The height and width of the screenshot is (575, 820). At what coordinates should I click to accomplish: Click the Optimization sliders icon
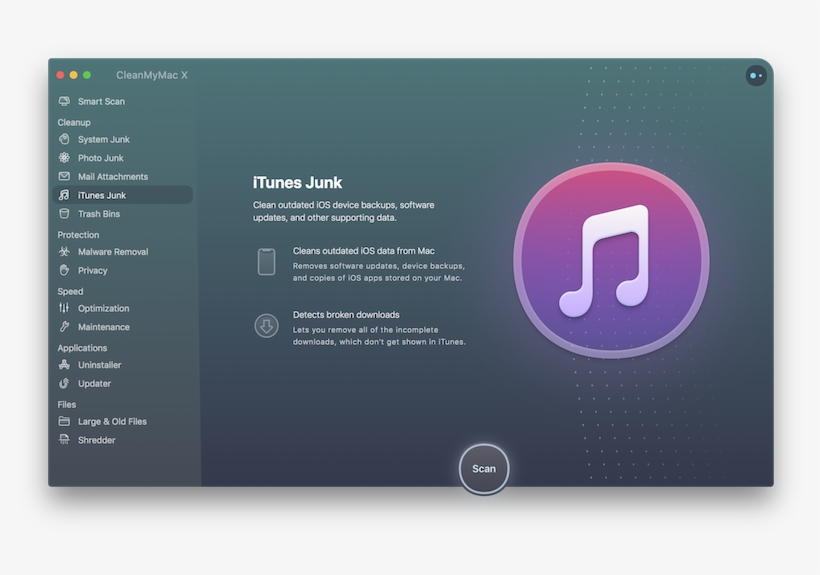(64, 308)
